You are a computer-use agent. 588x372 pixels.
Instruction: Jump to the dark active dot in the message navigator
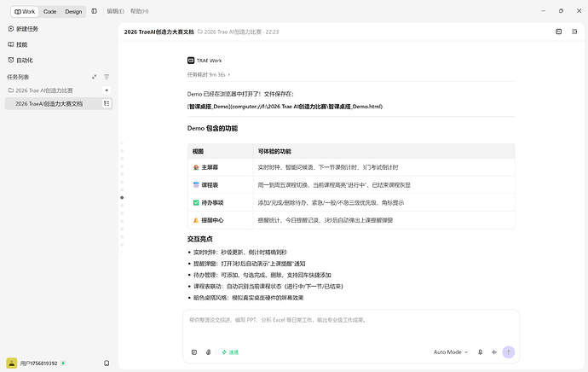[122, 197]
